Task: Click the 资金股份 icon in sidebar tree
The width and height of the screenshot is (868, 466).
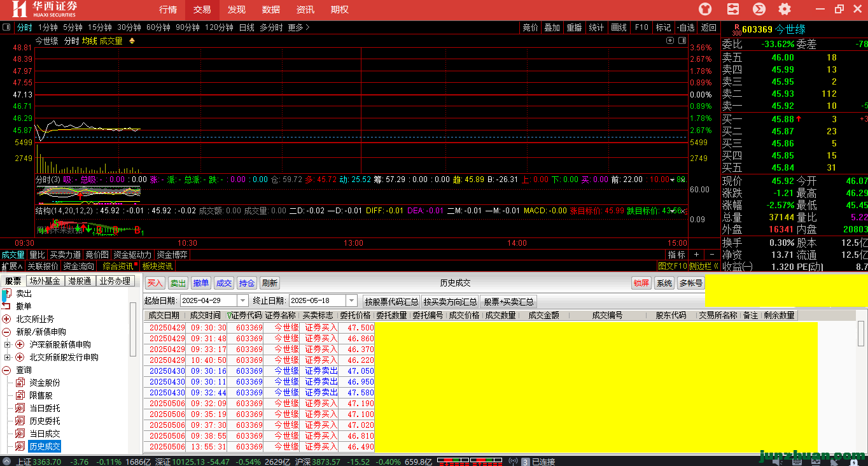Action: 20,383
